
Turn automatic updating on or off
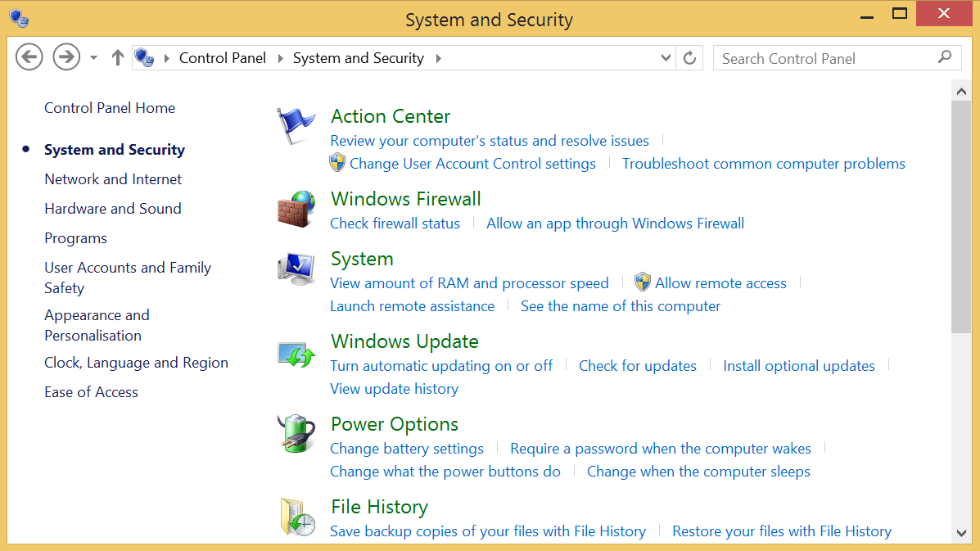point(441,366)
